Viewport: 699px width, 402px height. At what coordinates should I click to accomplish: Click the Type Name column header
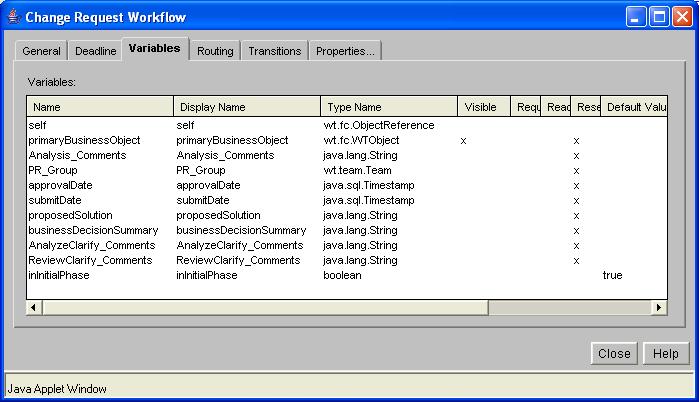[x=389, y=107]
